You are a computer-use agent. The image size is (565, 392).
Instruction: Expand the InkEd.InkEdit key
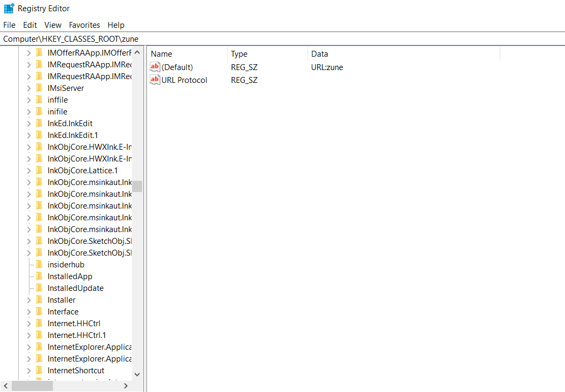click(x=29, y=124)
